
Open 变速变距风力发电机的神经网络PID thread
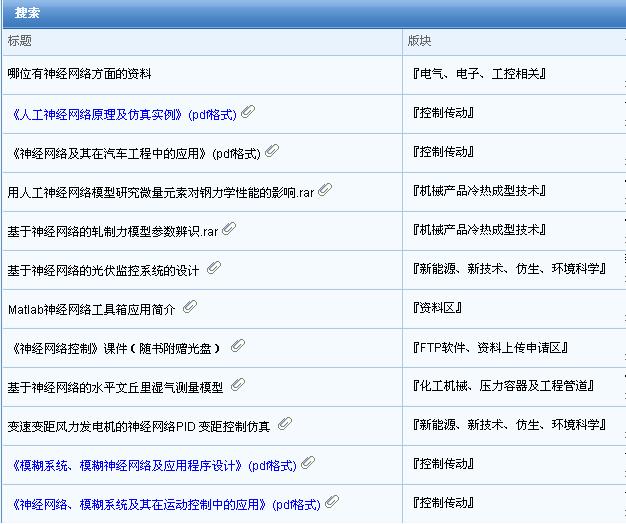point(139,427)
